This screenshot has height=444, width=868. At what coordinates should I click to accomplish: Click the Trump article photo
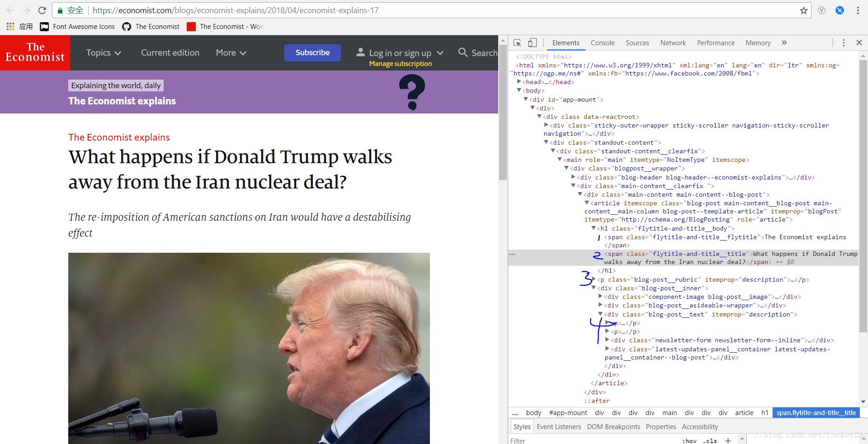tap(249, 348)
